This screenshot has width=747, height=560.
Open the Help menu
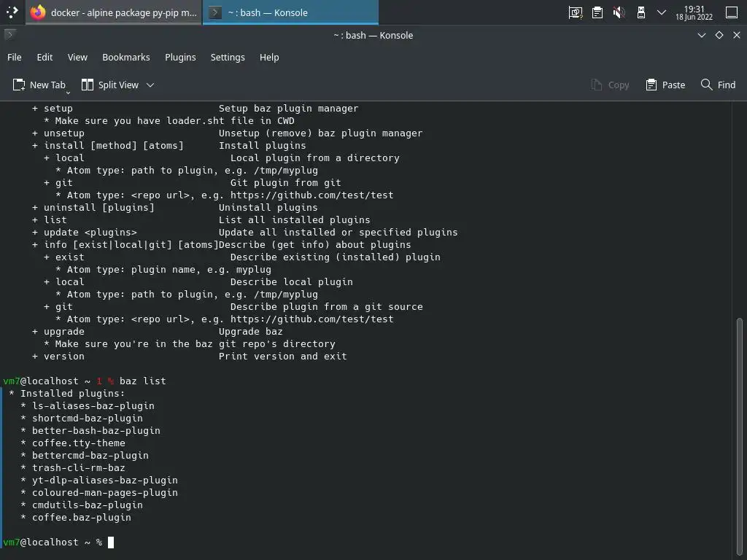click(x=269, y=57)
